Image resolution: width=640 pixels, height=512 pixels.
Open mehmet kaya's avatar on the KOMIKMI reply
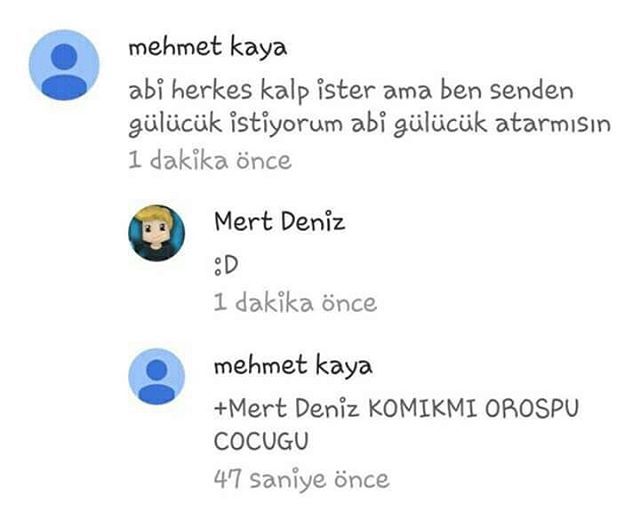[157, 376]
